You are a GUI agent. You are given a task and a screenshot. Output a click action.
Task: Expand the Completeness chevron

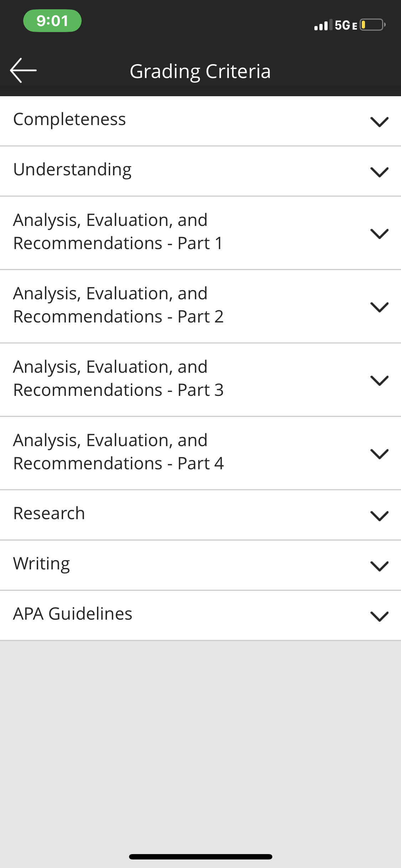click(379, 122)
